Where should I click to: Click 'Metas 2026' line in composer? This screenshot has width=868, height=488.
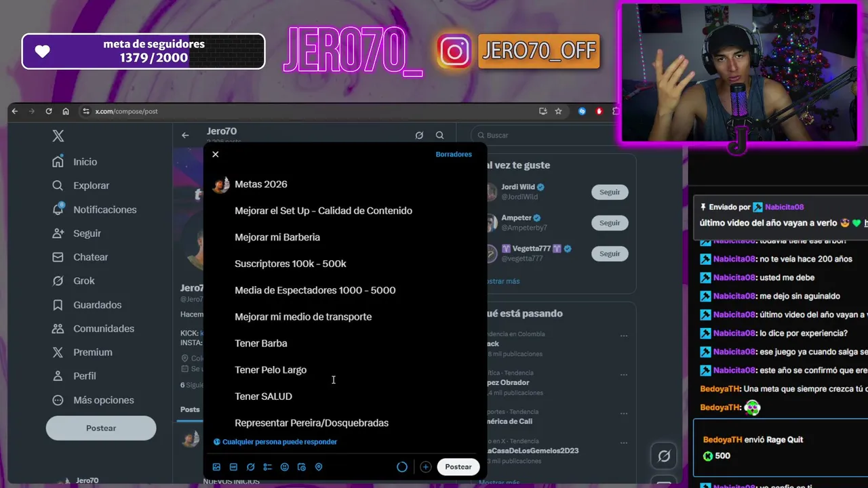click(x=261, y=184)
